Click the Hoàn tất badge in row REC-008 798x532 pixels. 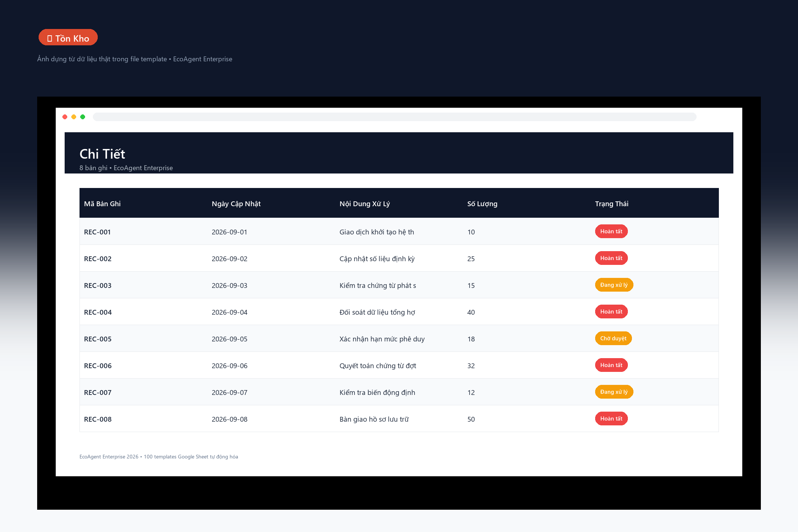point(611,419)
